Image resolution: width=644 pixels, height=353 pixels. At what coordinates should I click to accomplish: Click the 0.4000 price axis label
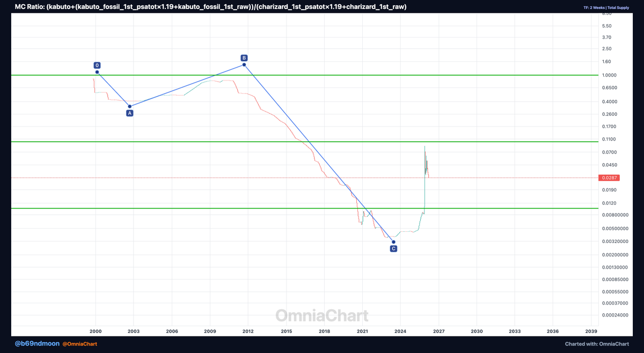pos(610,102)
